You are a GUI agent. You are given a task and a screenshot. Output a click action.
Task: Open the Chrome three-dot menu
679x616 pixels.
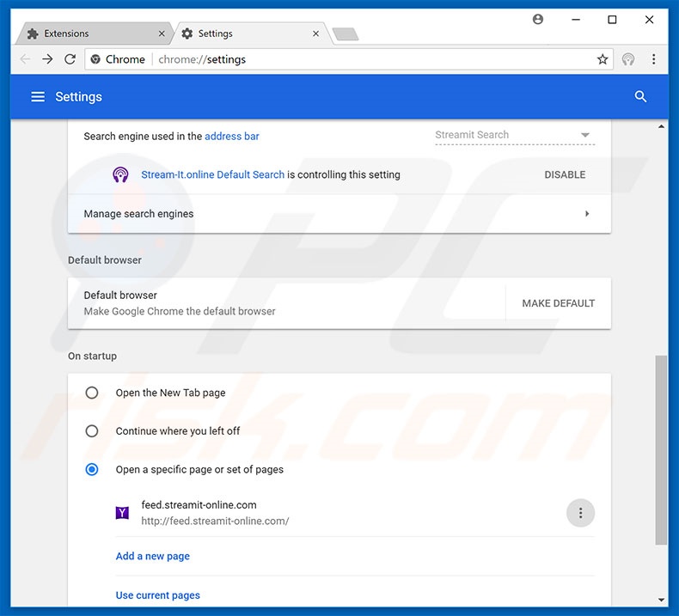point(653,59)
